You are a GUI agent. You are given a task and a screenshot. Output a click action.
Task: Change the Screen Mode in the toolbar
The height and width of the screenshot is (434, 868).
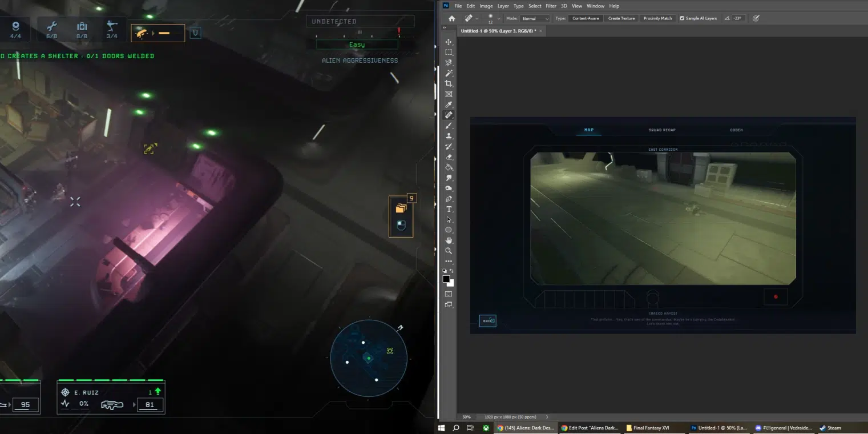click(449, 305)
